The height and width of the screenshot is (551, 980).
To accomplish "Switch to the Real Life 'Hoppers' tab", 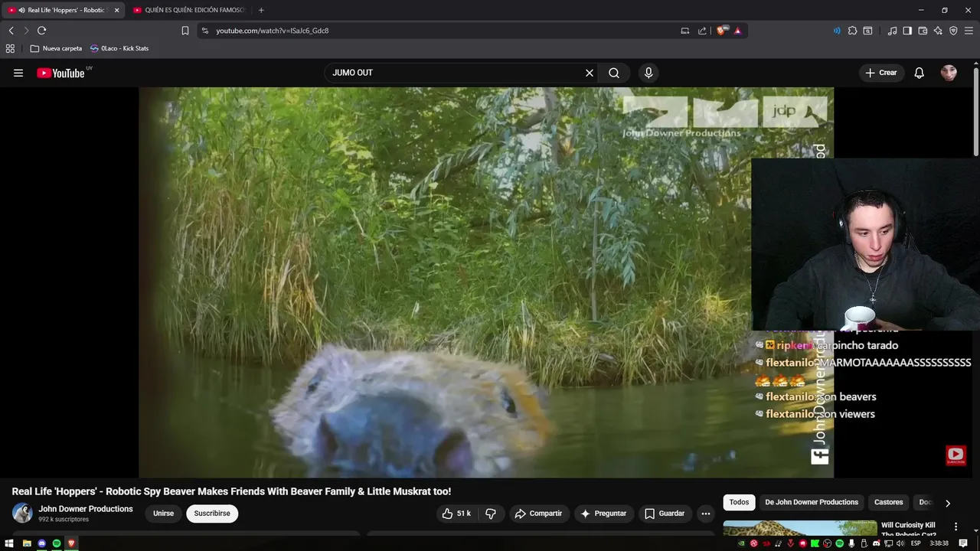I will click(x=61, y=10).
